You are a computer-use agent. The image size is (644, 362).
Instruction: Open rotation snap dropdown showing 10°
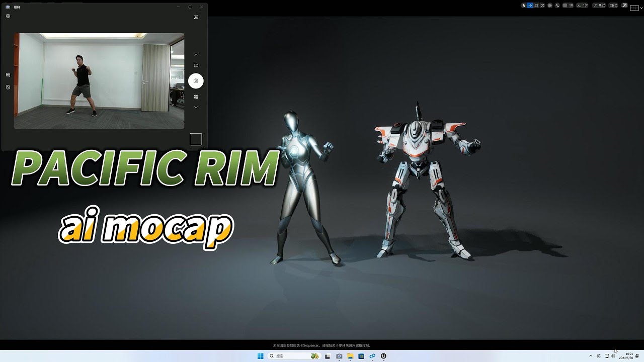click(585, 6)
